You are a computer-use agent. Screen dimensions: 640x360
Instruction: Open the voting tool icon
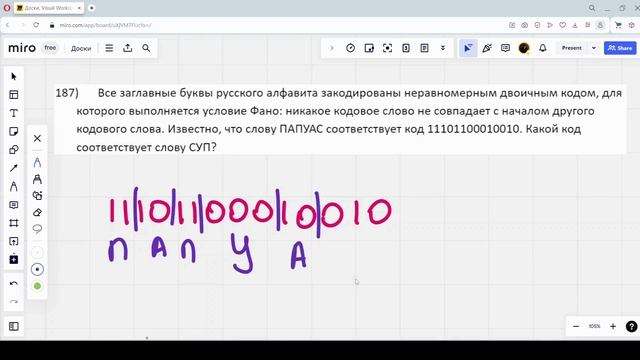click(x=369, y=48)
